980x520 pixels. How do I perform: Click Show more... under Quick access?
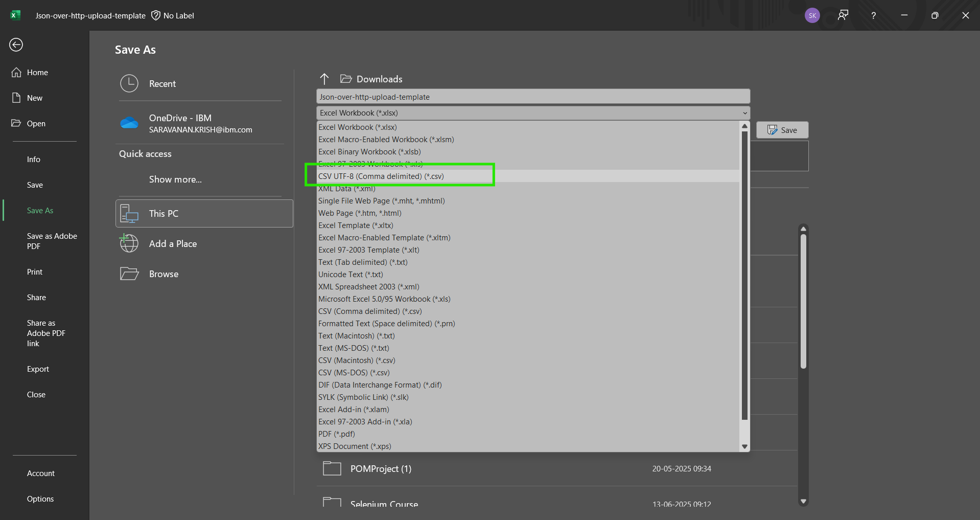pyautogui.click(x=175, y=179)
